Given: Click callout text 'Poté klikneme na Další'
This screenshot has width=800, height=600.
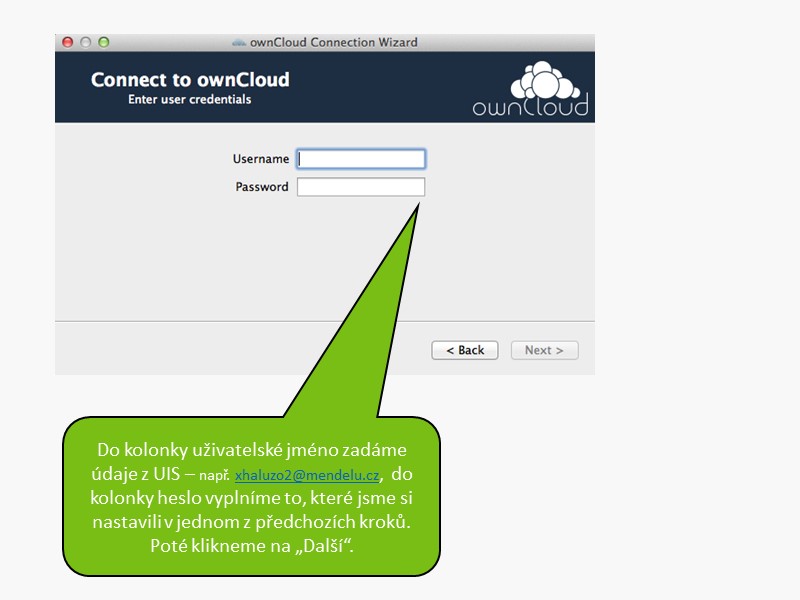Looking at the screenshot, I should click(251, 546).
